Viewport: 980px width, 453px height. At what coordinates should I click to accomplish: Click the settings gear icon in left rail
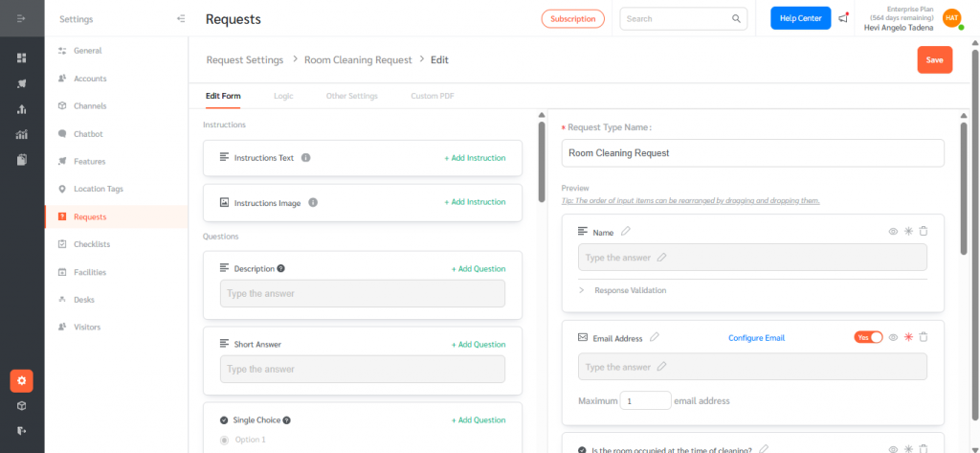pyautogui.click(x=21, y=380)
